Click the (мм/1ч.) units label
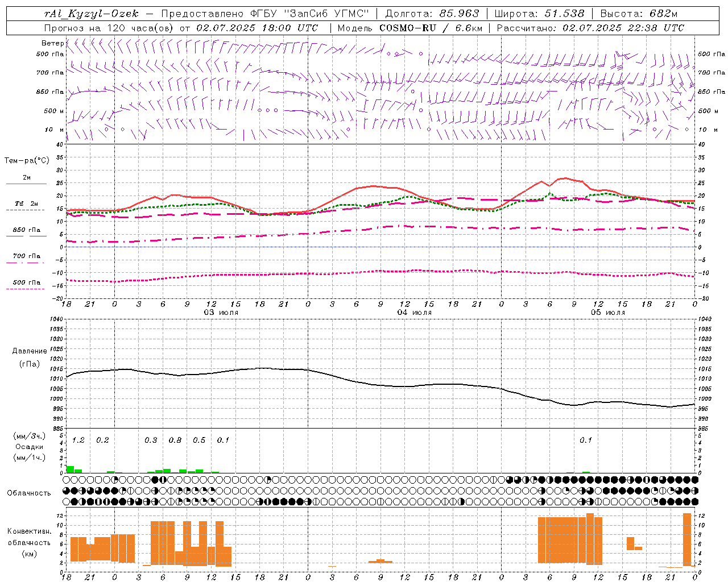This screenshot has height=582, width=728. 29,458
